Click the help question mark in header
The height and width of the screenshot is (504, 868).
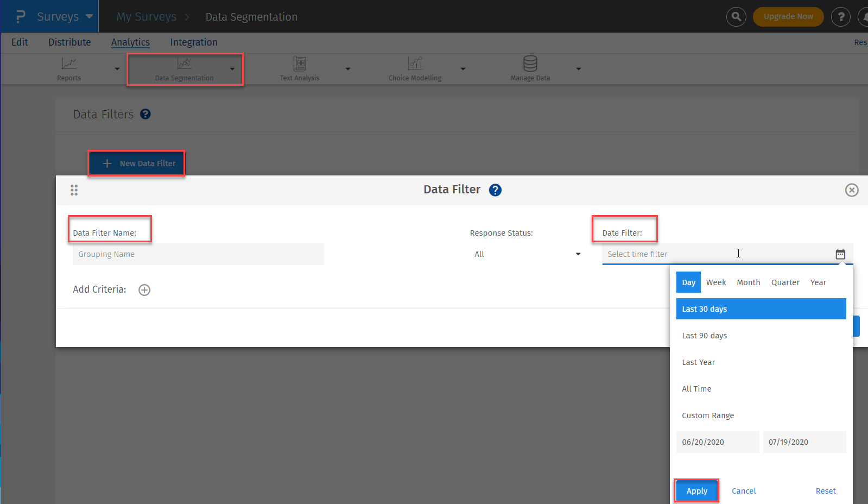coord(841,17)
